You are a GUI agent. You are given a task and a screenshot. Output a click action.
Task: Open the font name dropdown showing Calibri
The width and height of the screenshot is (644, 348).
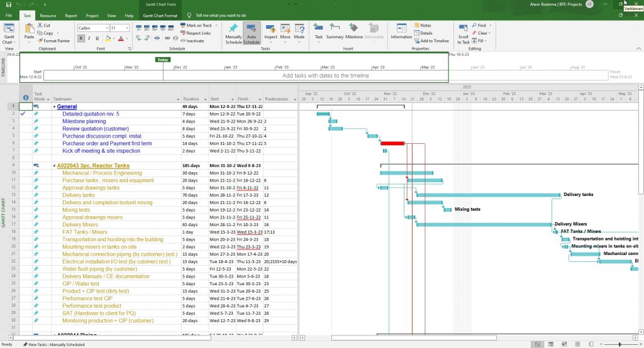click(x=107, y=28)
